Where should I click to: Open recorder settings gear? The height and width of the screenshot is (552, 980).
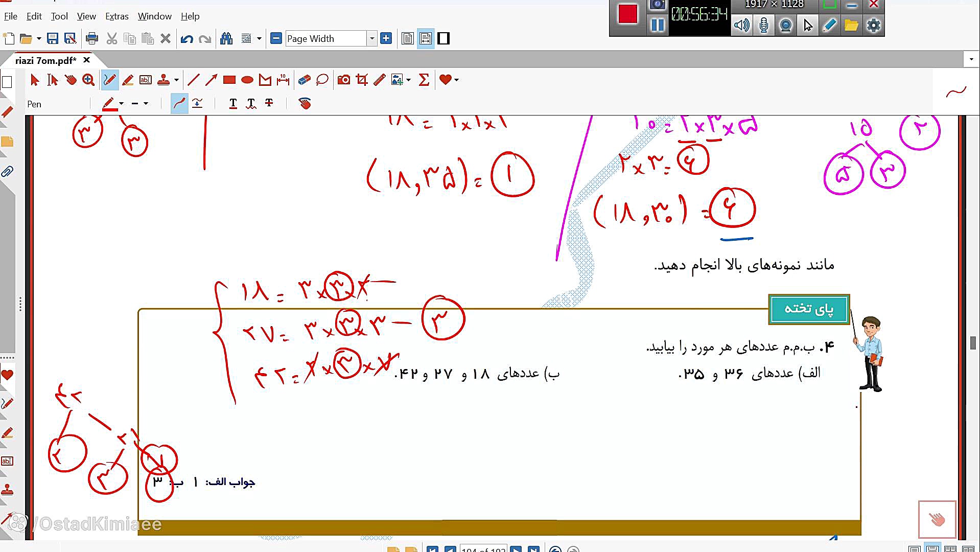coord(874,25)
